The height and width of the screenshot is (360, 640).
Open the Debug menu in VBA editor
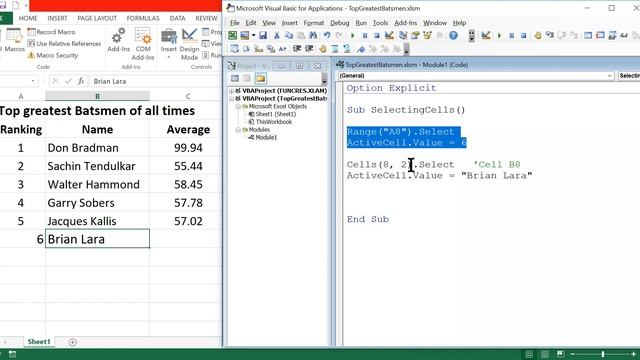click(x=340, y=23)
